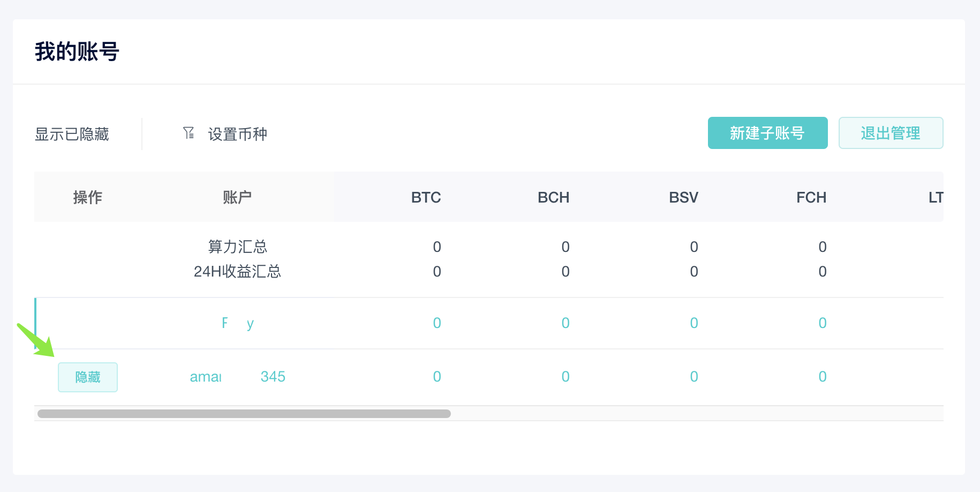Image resolution: width=980 pixels, height=492 pixels.
Task: Select the BTC column header
Action: pos(426,198)
